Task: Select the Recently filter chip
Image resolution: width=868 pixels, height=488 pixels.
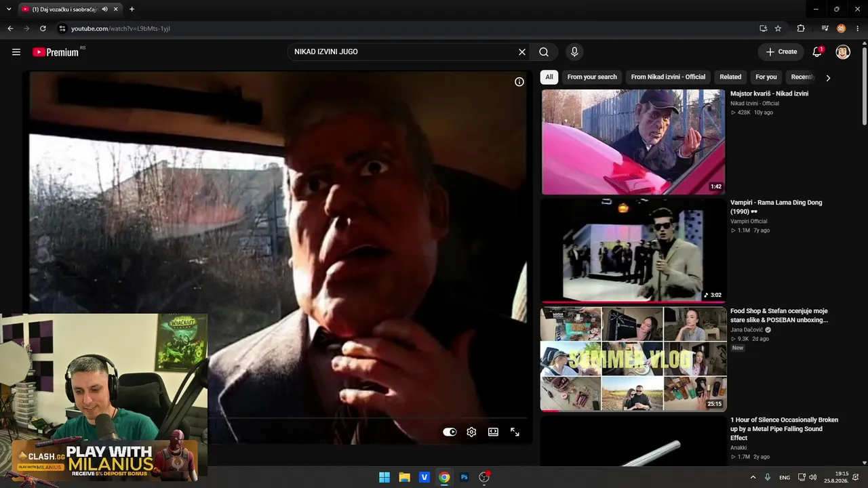Action: [x=802, y=77]
